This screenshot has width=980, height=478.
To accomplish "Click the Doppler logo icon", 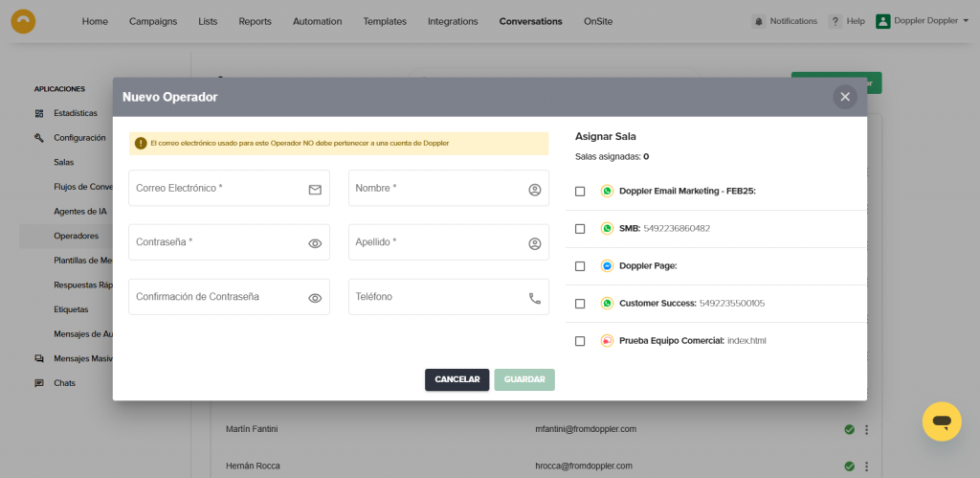I will [x=23, y=21].
